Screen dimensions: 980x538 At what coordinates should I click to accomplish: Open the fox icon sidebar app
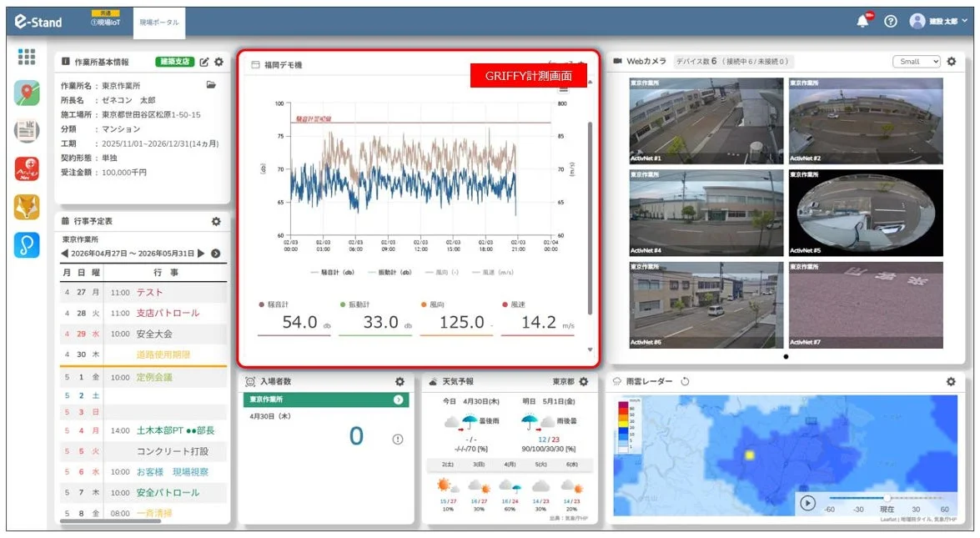(x=26, y=207)
